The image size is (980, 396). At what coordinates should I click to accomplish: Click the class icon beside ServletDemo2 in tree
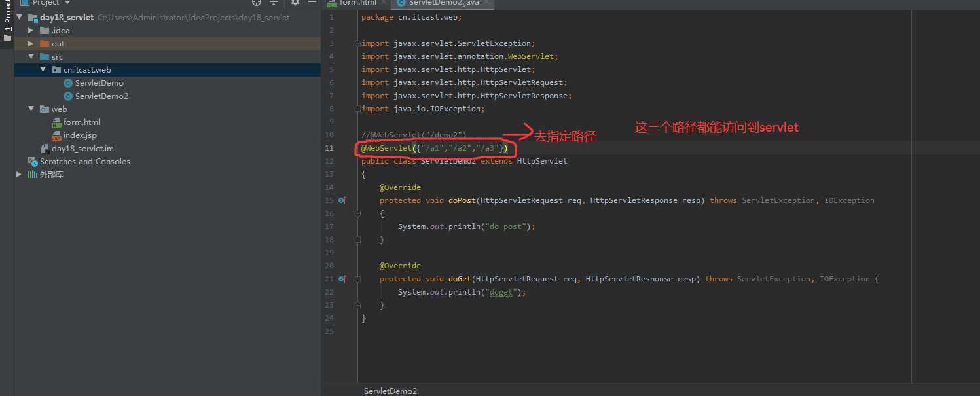[x=68, y=96]
